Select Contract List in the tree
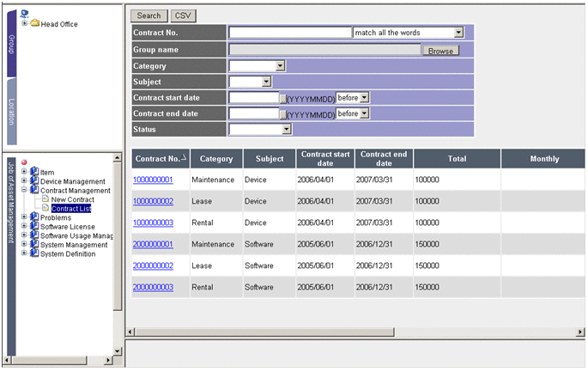 [70, 209]
